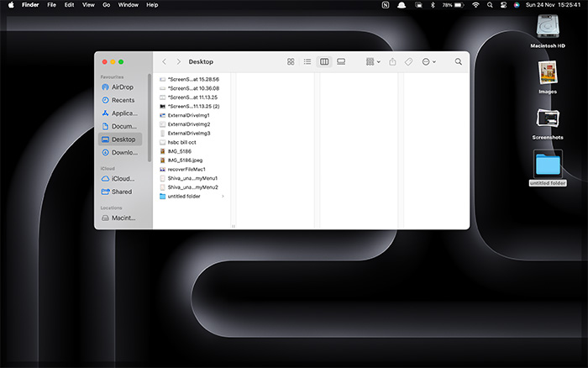Open the Edit menu

click(x=69, y=5)
